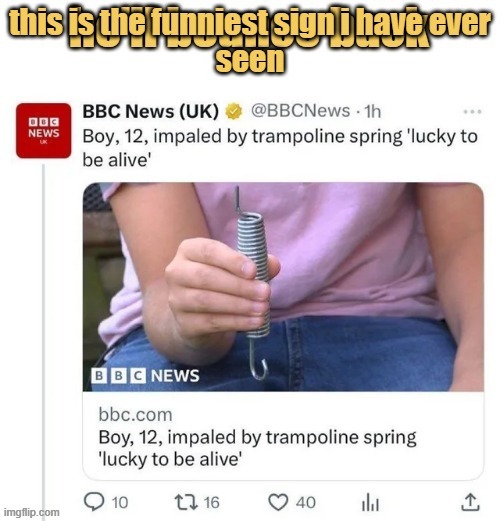
Task: Click the like count 40
Action: click(306, 503)
